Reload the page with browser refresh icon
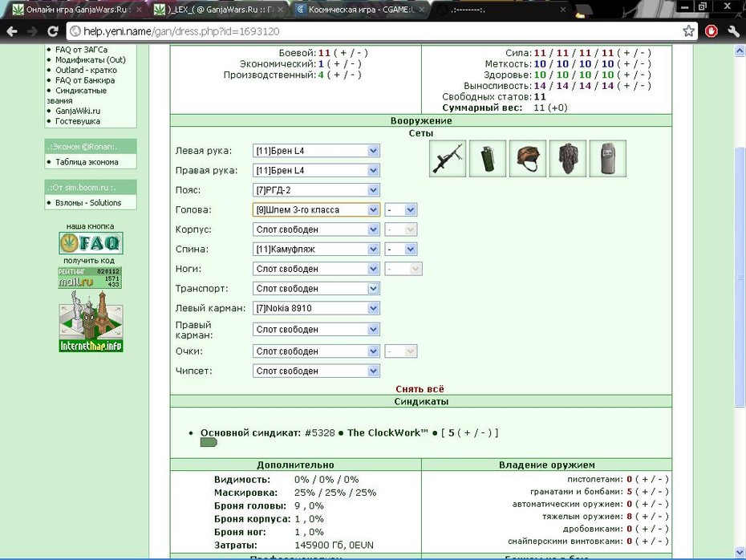 pos(53,31)
